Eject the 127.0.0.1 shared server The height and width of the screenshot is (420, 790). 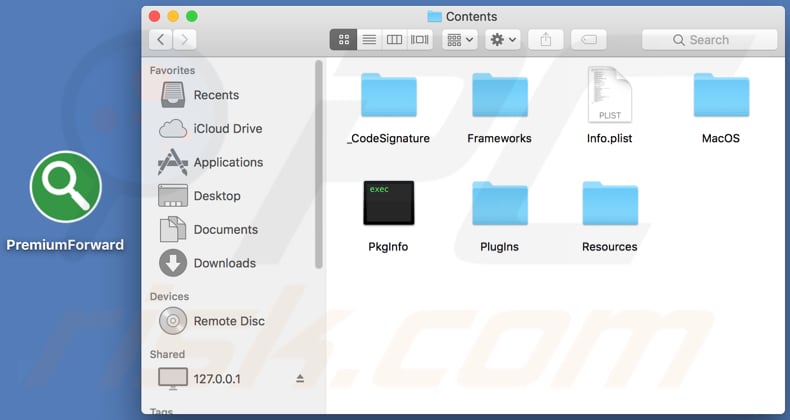click(x=300, y=378)
